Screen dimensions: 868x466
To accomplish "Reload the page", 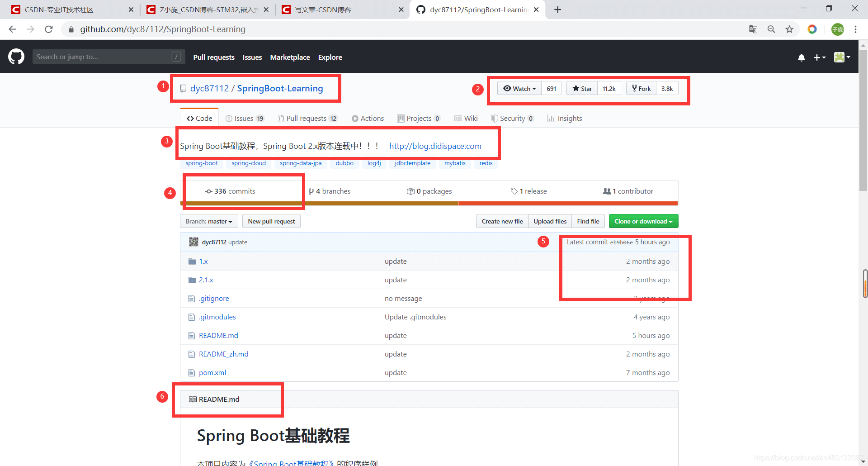I will pos(49,29).
